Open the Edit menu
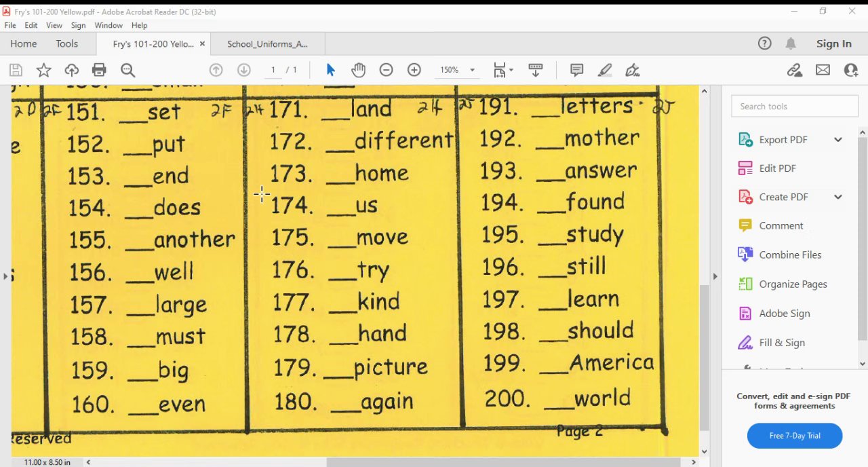Screen dimensions: 868x467 point(31,25)
